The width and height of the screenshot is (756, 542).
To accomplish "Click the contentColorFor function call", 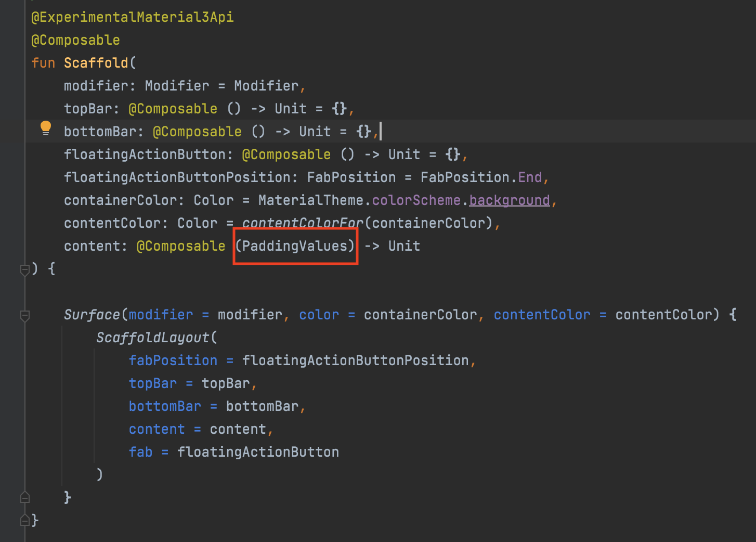I will pyautogui.click(x=302, y=223).
